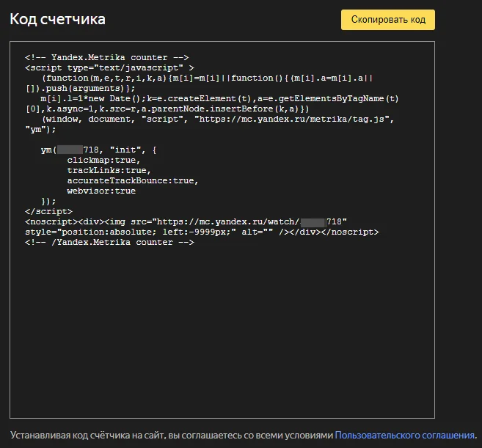Click the m[i].l=1*new Date() line
Image resolution: width=482 pixels, height=448 pixels.
[x=219, y=99]
